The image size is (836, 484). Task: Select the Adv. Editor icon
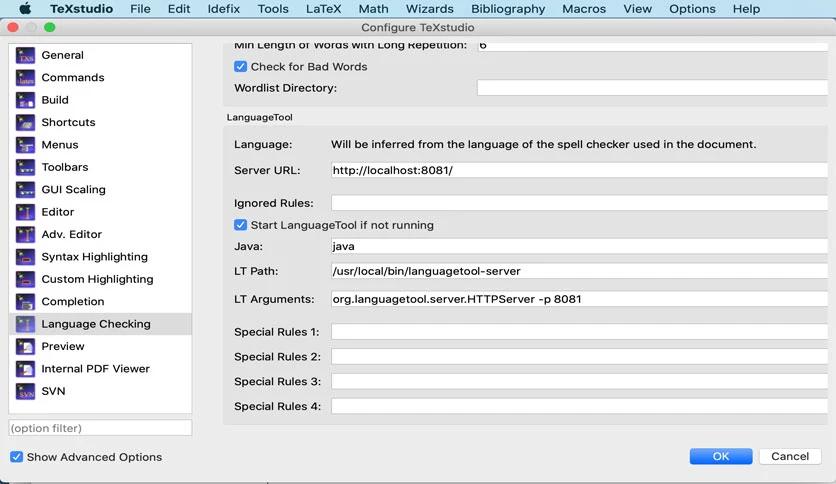(x=25, y=234)
